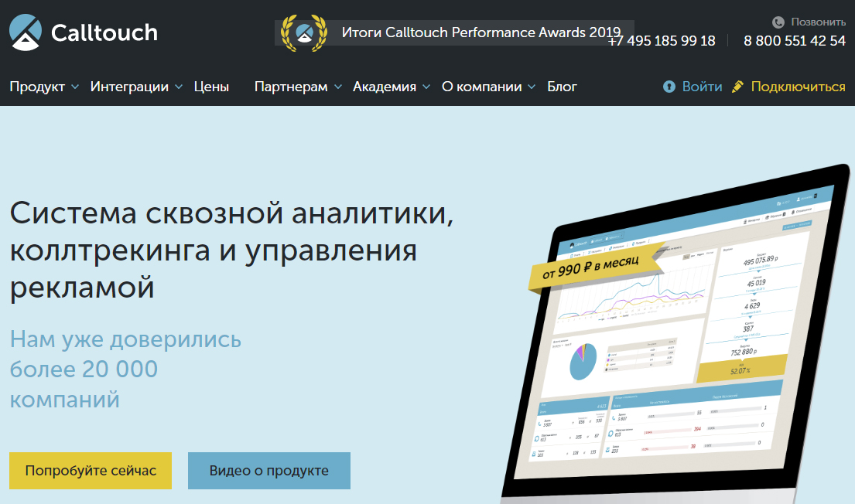Open the О компании menu

point(481,87)
